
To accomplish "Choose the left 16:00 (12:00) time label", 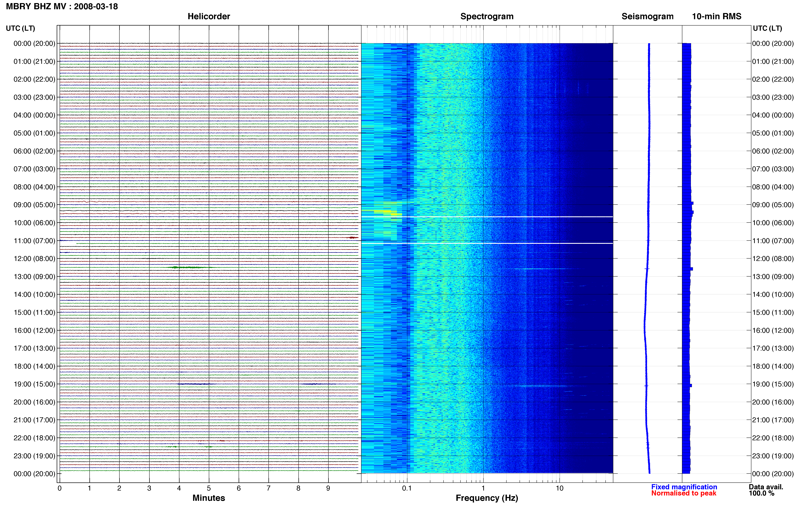I will pyautogui.click(x=34, y=330).
